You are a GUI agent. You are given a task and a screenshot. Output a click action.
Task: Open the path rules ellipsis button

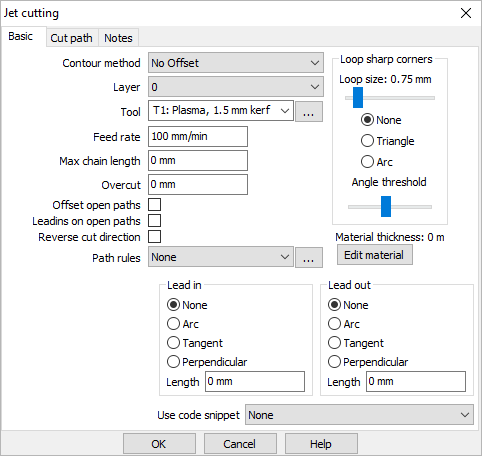[309, 257]
